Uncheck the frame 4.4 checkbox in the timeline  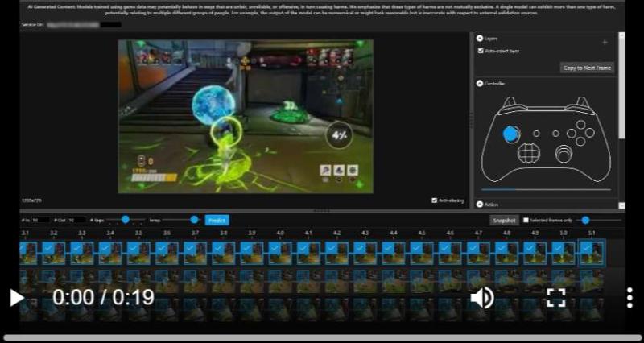coord(388,248)
